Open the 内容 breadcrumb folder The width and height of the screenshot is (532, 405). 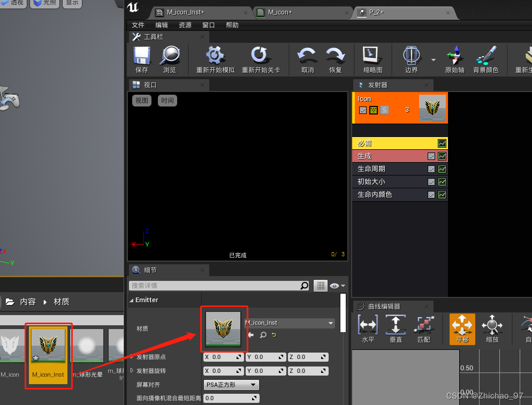point(28,302)
